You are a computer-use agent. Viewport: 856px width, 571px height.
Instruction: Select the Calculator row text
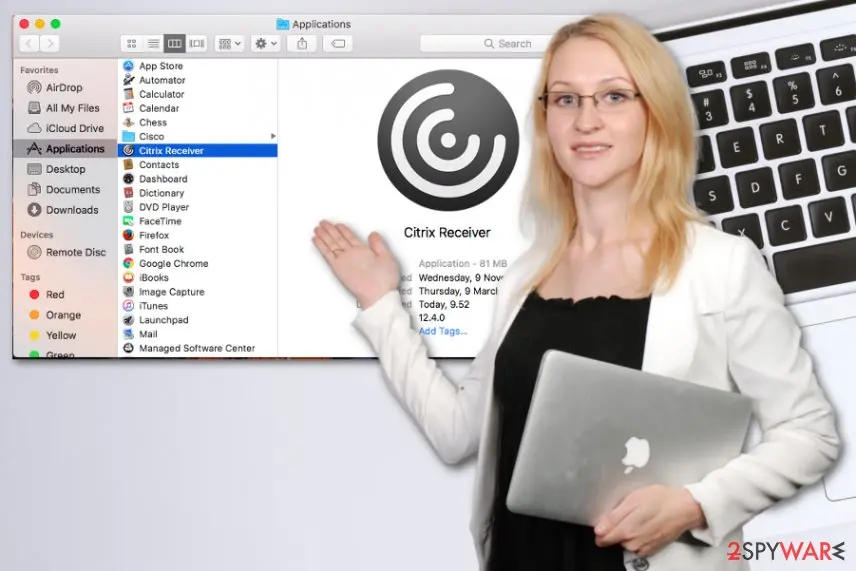(x=162, y=94)
